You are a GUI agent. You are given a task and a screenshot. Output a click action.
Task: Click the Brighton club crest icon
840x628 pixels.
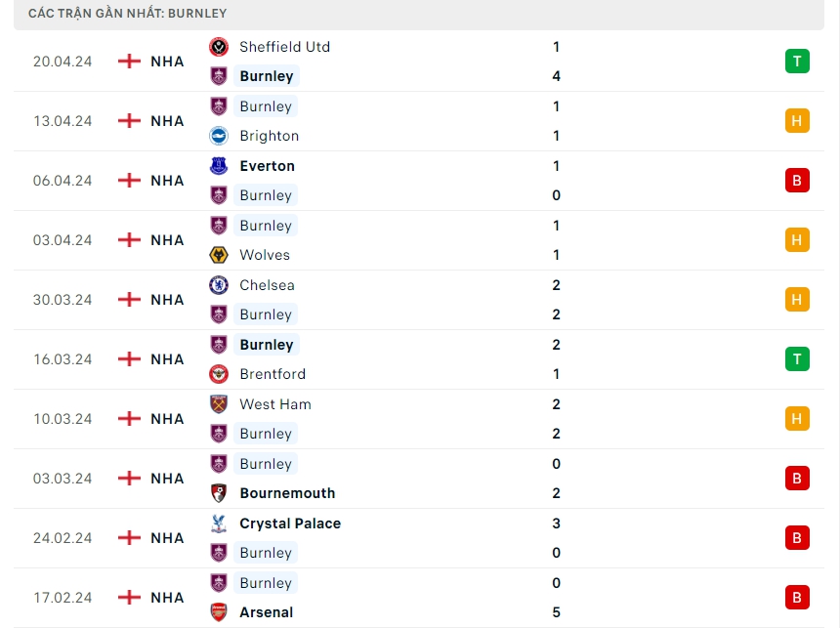click(x=219, y=136)
